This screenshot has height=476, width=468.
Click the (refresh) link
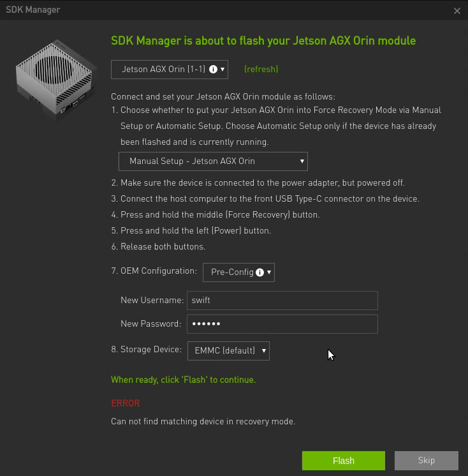(x=261, y=70)
